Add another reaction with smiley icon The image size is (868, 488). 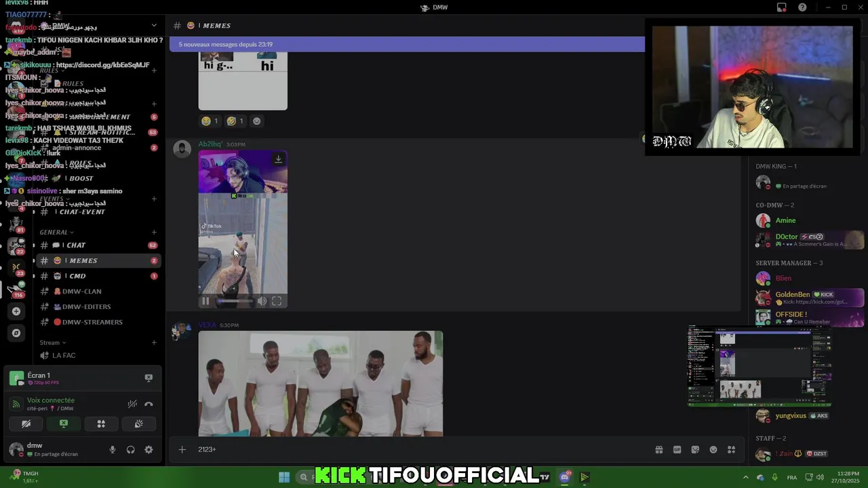(256, 121)
